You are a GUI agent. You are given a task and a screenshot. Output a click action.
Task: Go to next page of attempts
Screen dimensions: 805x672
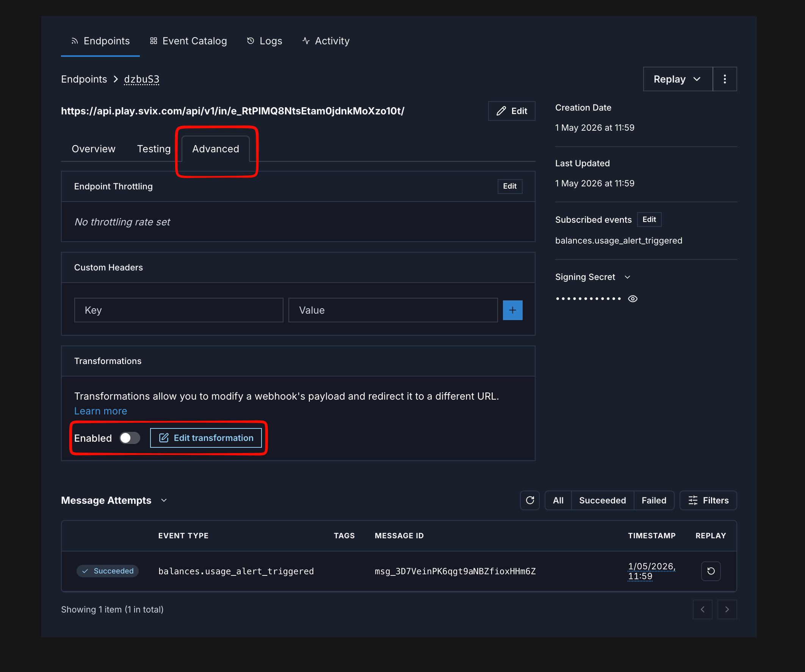point(727,609)
